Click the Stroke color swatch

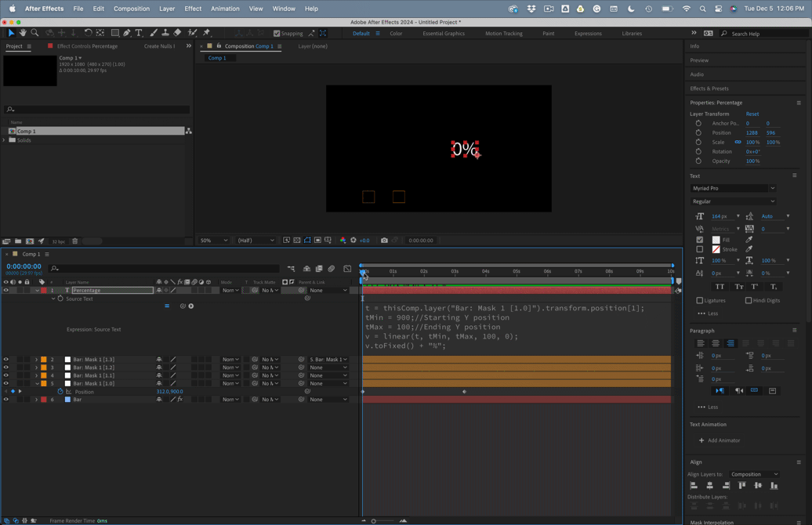coord(716,249)
